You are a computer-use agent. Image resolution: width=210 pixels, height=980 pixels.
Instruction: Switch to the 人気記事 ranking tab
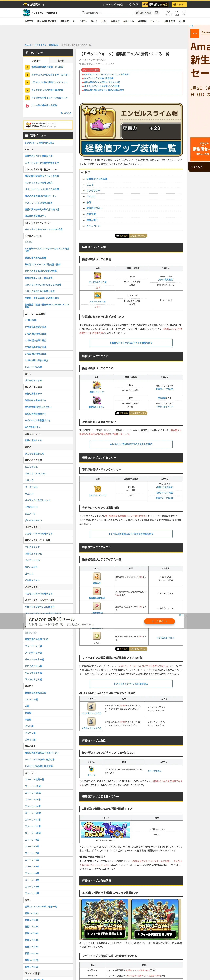(36, 60)
